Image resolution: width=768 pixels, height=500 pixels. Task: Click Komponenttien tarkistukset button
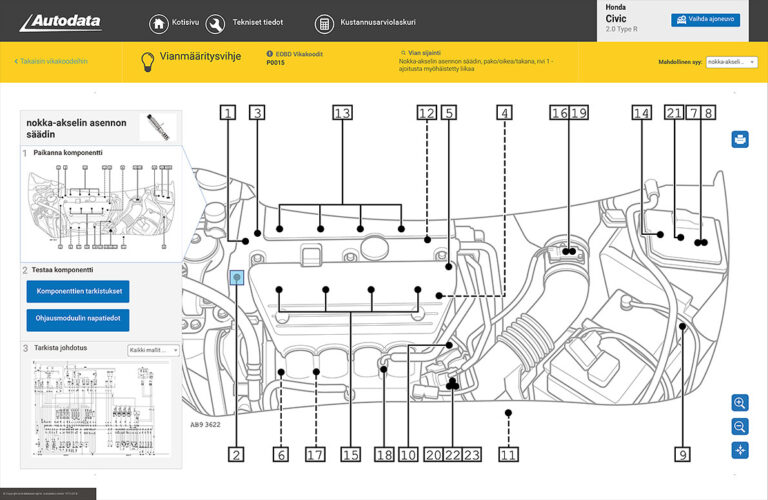click(78, 291)
